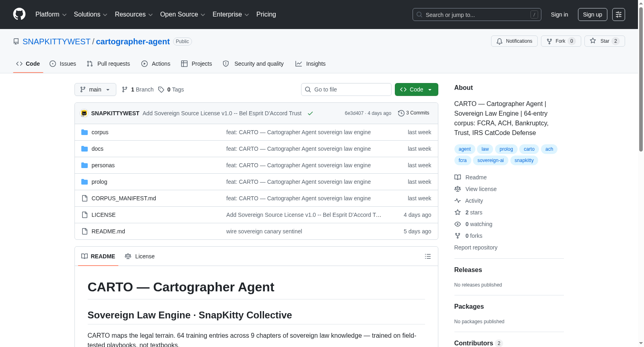The image size is (644, 347).
Task: Open GitHub homepage via Octocat logo
Action: click(19, 14)
